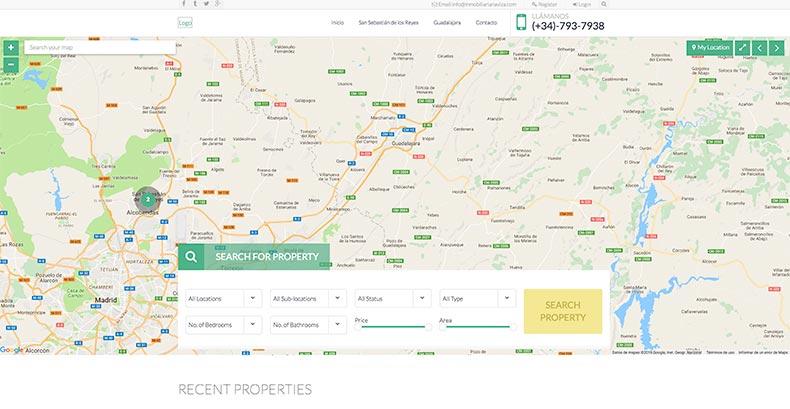Open the All Status dropdown
Image resolution: width=790 pixels, height=409 pixels.
pos(393,298)
